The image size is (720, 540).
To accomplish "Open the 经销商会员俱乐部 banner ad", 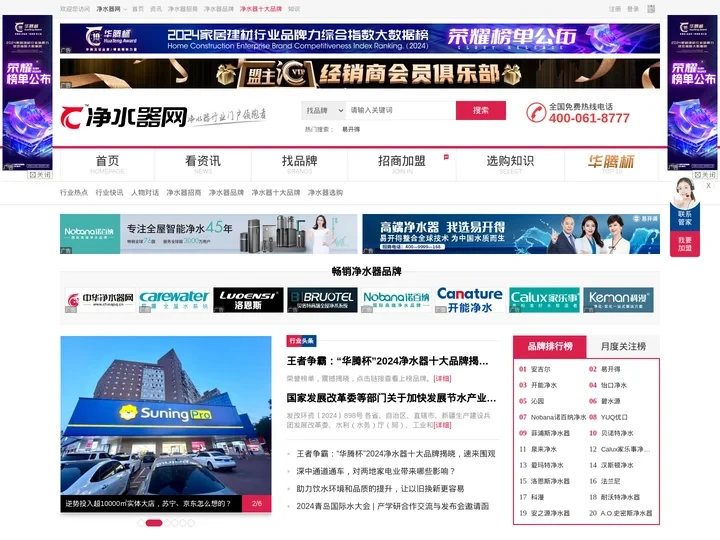I will coord(360,73).
